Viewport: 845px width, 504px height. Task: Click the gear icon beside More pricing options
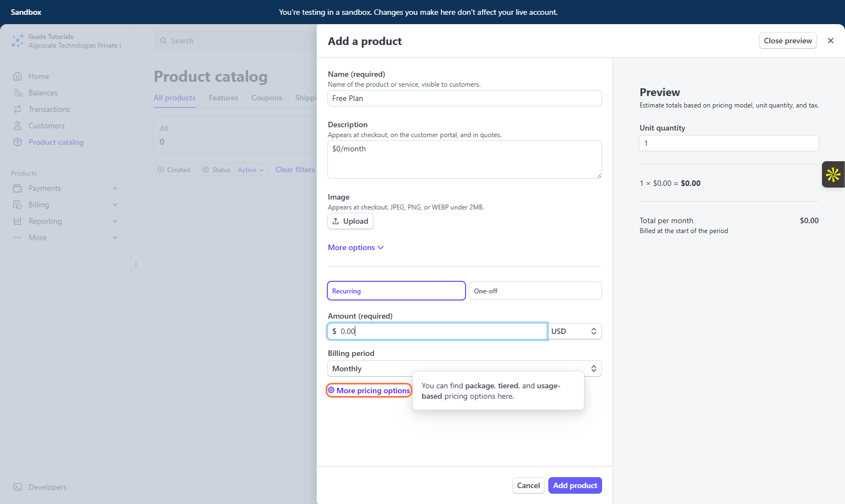(x=331, y=390)
